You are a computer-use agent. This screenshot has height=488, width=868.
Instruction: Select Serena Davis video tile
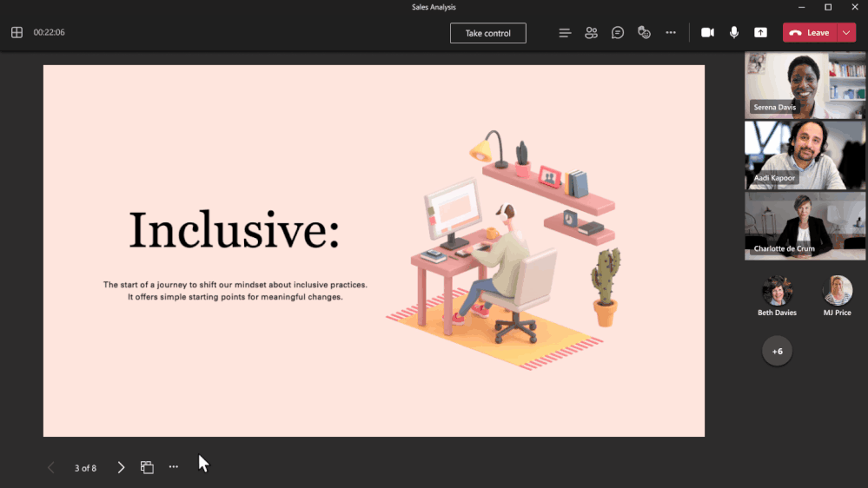805,85
